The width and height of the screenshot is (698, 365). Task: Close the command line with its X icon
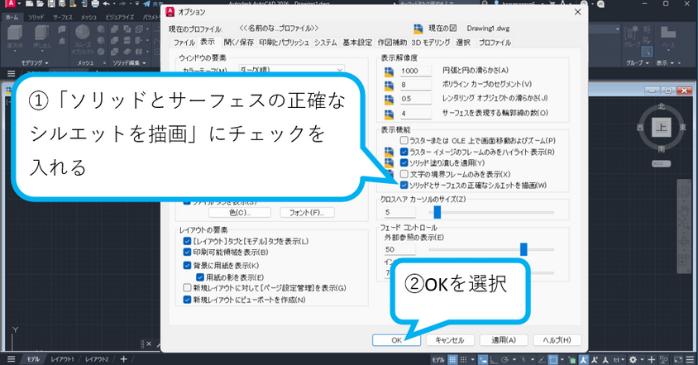(149, 344)
